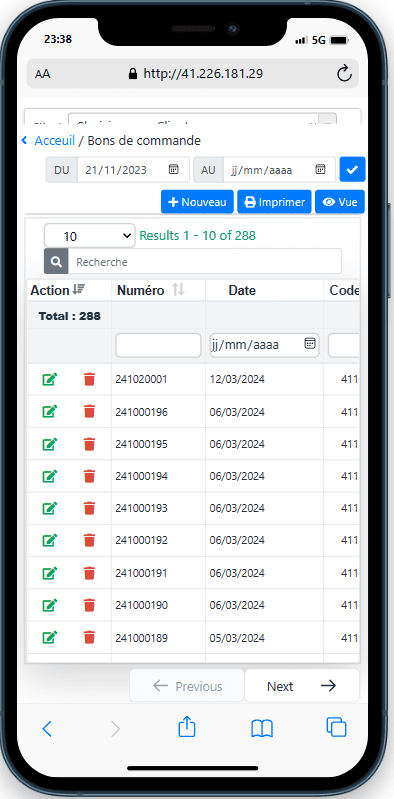The image size is (394, 799).
Task: Edit order 241000193
Action: pos(49,509)
